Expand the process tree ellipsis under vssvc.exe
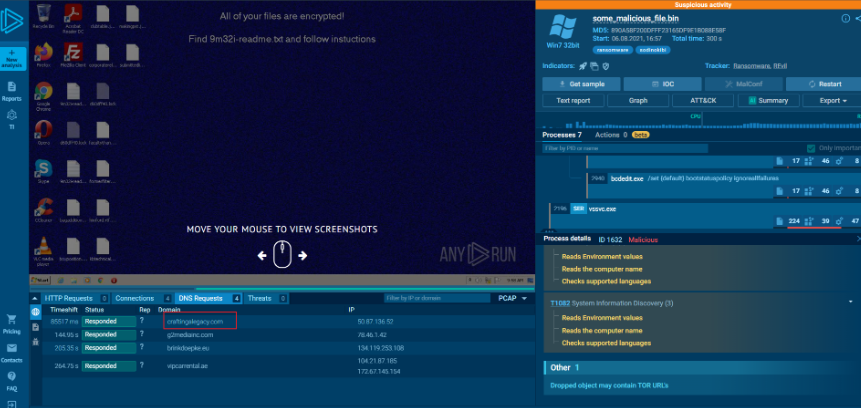The width and height of the screenshot is (861, 408). click(549, 231)
